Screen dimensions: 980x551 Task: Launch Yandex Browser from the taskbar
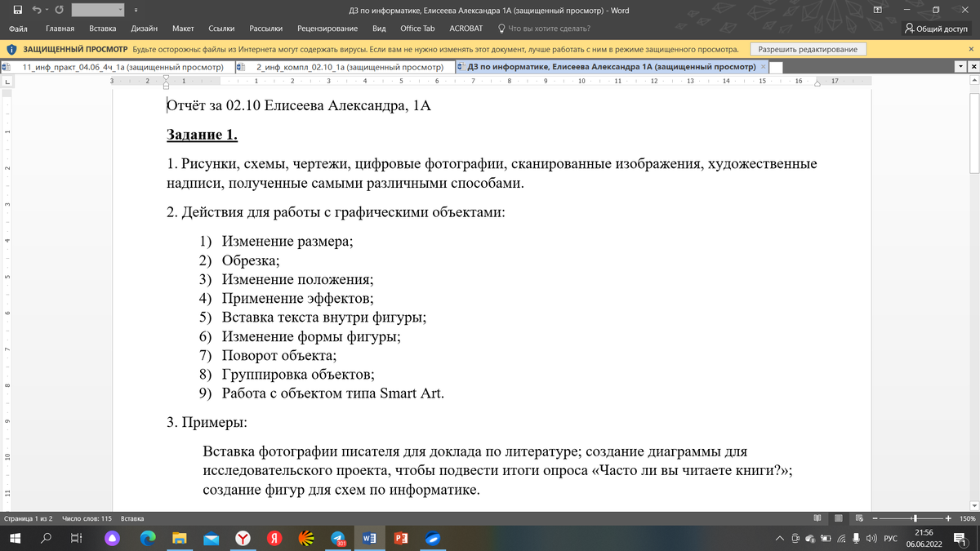(242, 538)
